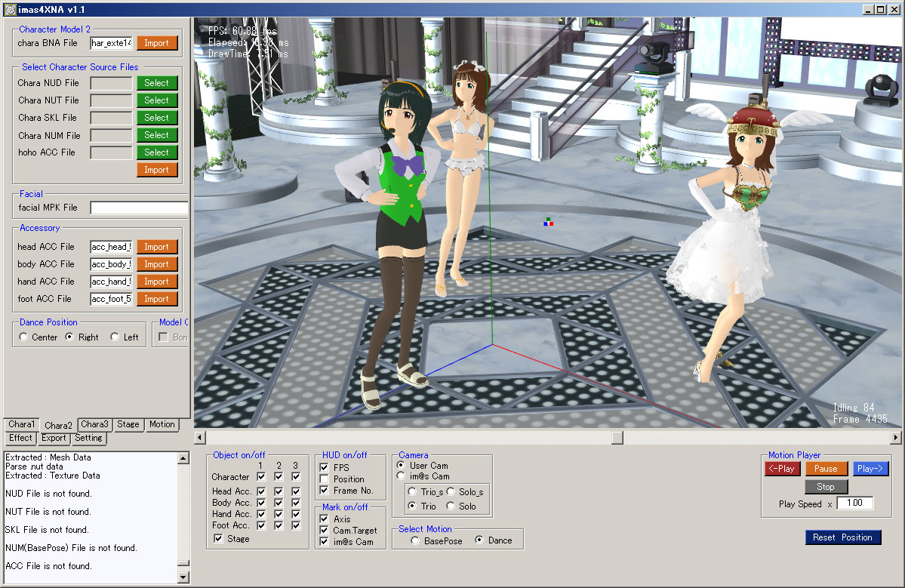Open the Export tab

tap(54, 438)
